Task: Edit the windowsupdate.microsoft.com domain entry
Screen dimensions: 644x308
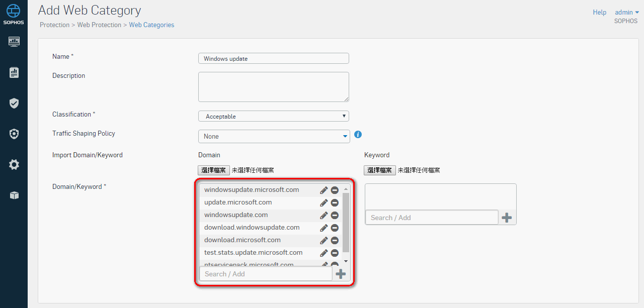Action: coord(324,190)
